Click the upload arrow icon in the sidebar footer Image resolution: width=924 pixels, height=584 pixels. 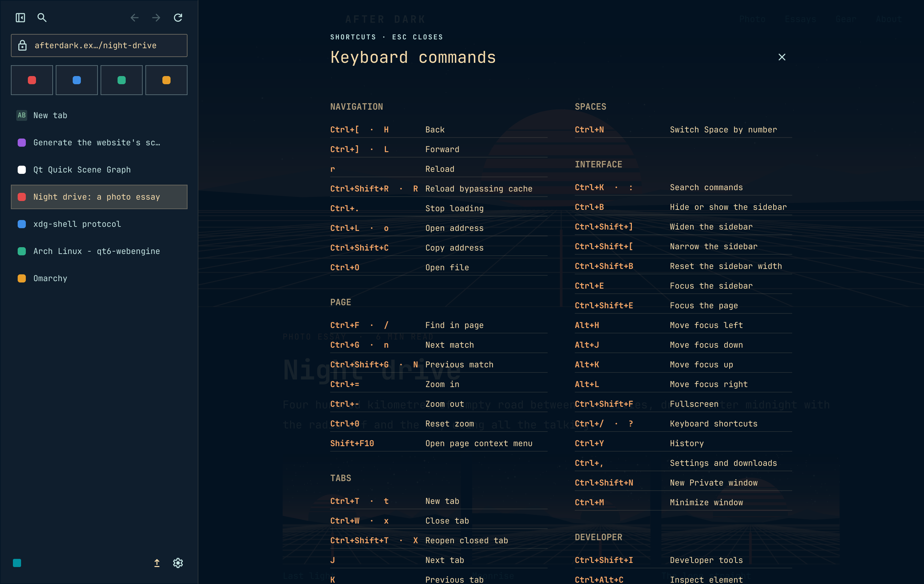(x=157, y=563)
